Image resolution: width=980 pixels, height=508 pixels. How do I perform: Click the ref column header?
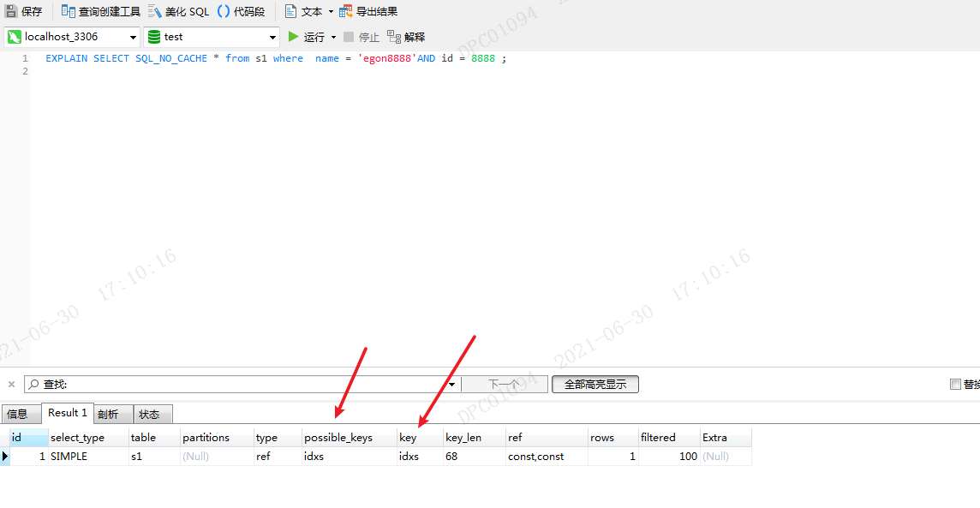547,438
